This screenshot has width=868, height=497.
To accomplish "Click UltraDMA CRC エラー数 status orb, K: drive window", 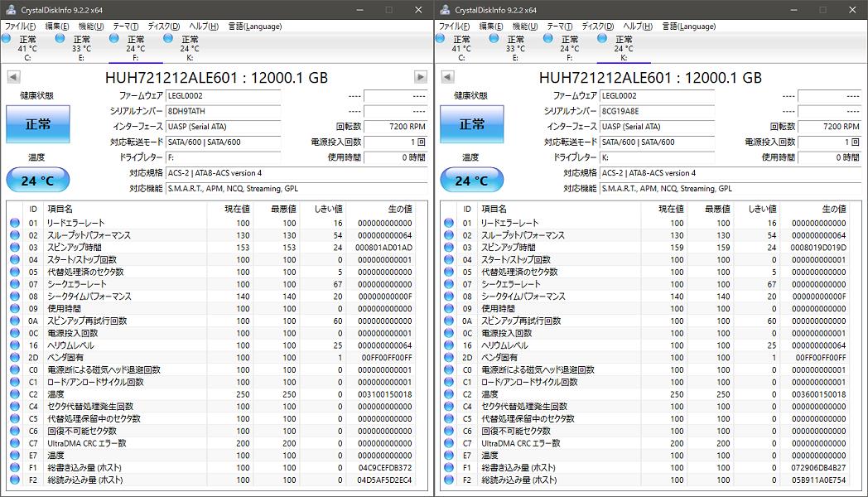I will click(449, 443).
